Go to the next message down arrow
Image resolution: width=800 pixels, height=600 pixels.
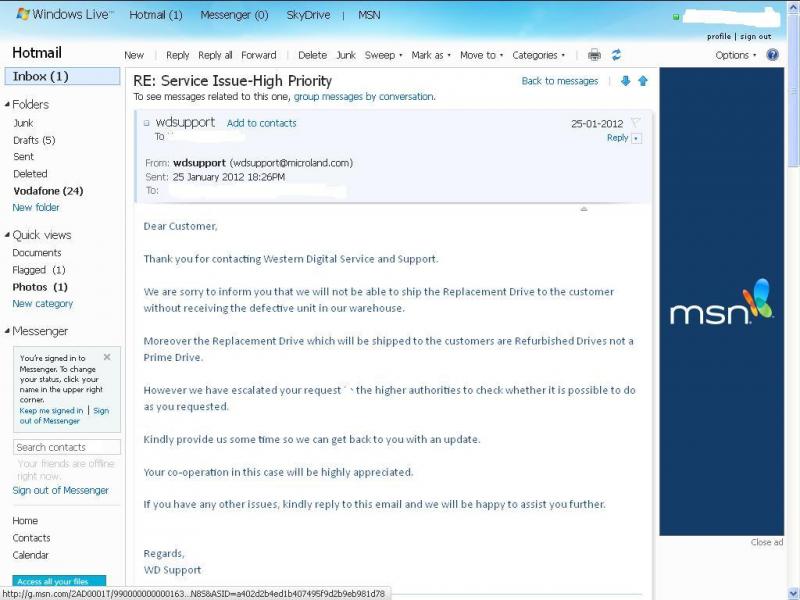tap(626, 81)
